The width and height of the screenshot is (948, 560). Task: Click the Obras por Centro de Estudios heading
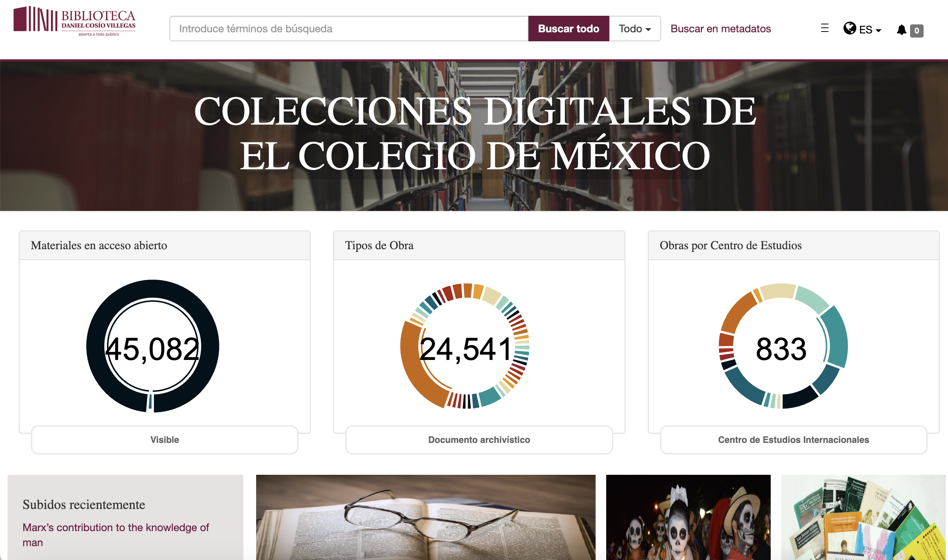click(x=731, y=246)
